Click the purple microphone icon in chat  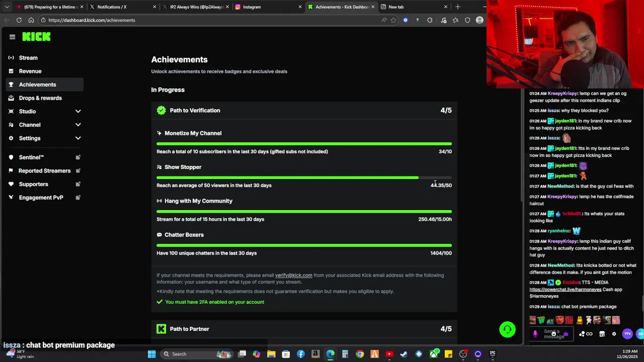tap(535, 334)
